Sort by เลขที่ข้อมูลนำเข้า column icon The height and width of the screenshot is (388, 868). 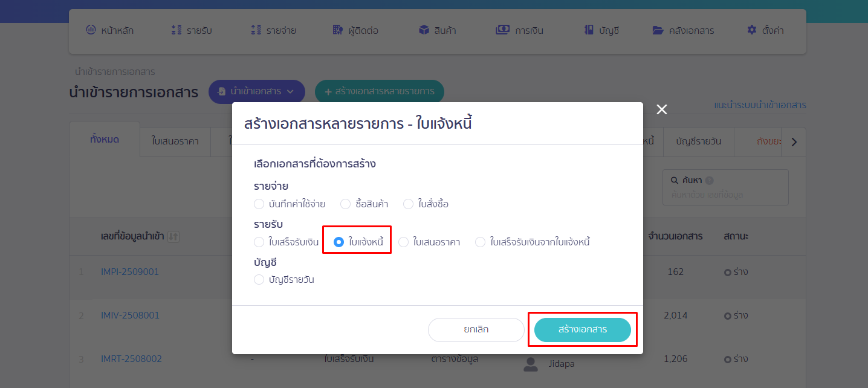click(173, 237)
